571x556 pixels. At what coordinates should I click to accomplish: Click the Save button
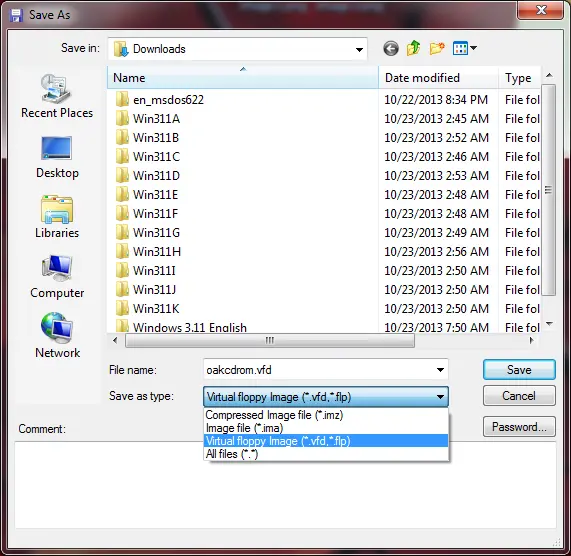(519, 370)
